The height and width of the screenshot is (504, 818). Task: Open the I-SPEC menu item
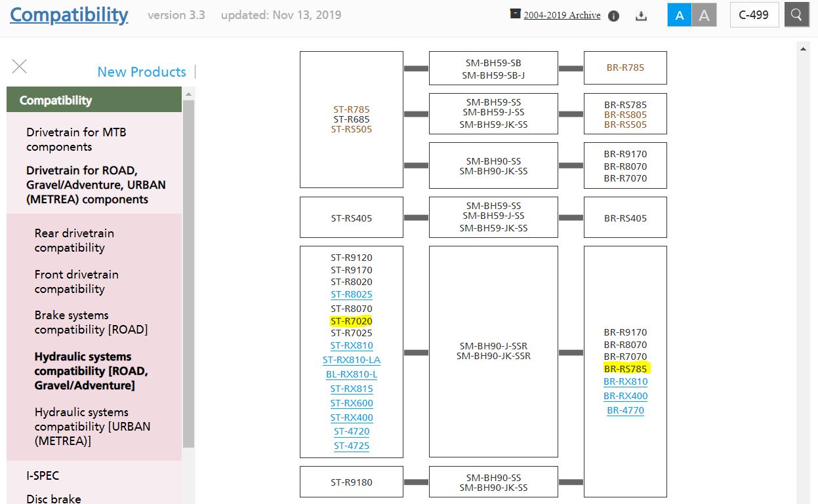pyautogui.click(x=43, y=476)
